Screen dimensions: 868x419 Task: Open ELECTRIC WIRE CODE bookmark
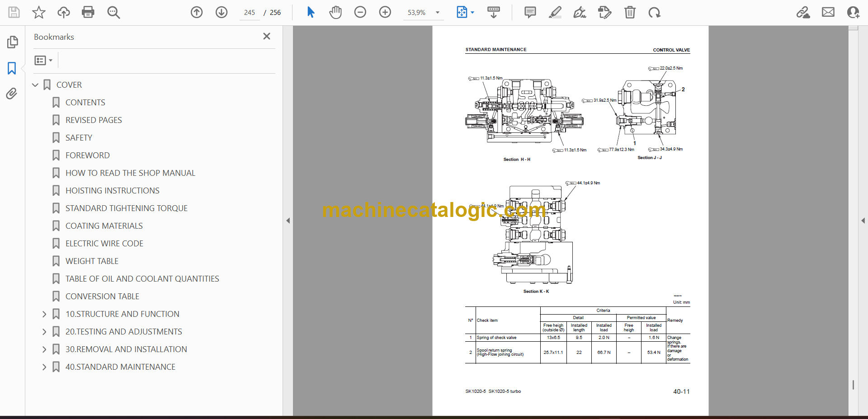coord(104,244)
